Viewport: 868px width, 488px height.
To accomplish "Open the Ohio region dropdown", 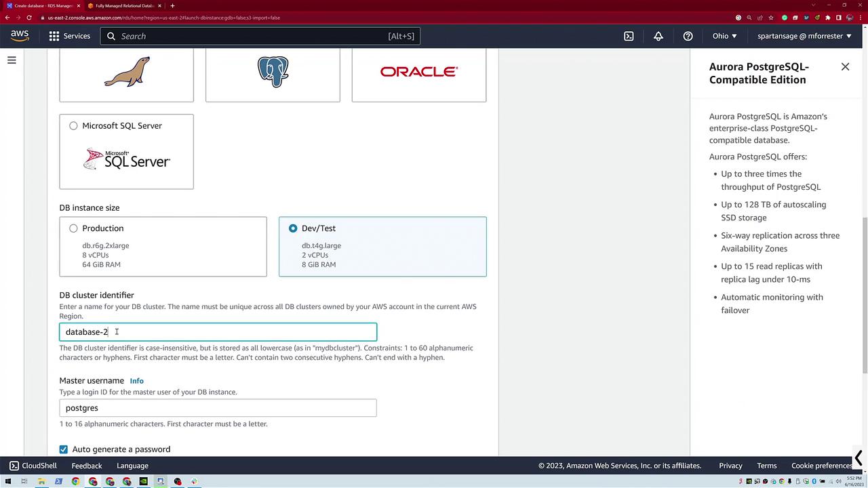I will point(724,36).
